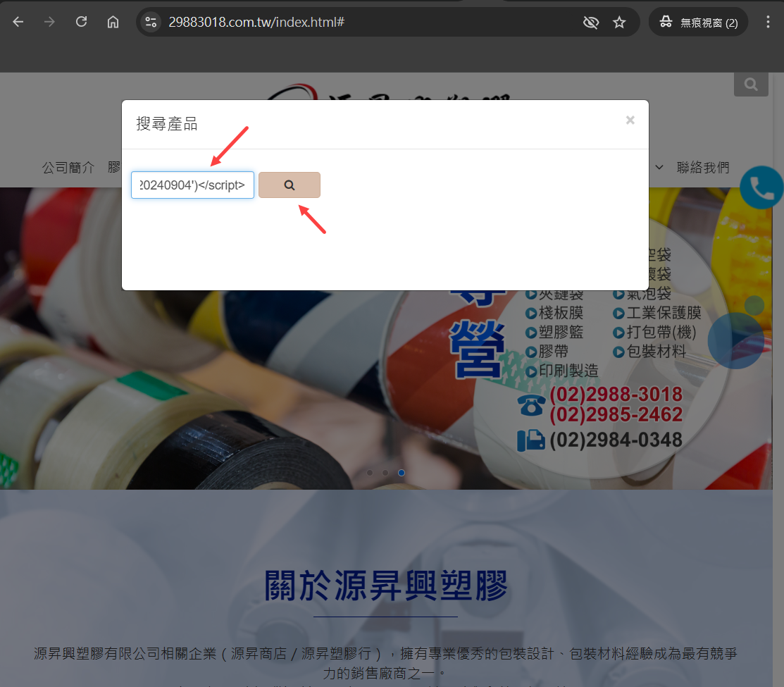Screen dimensions: 784x687
Task: Open the 公司簡介 menu item
Action: tap(68, 168)
